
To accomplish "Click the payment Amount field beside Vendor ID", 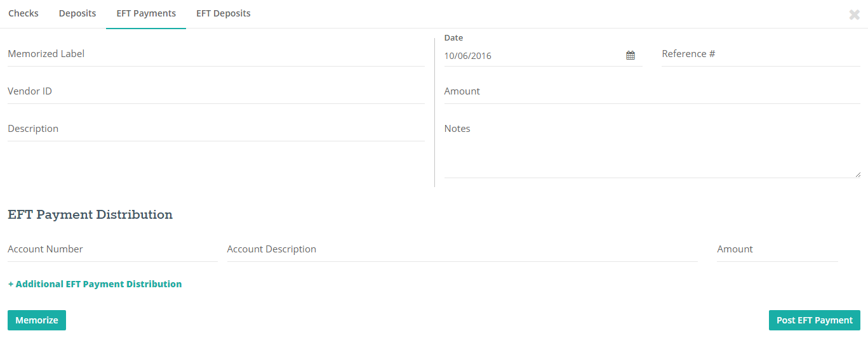I will pyautogui.click(x=652, y=92).
